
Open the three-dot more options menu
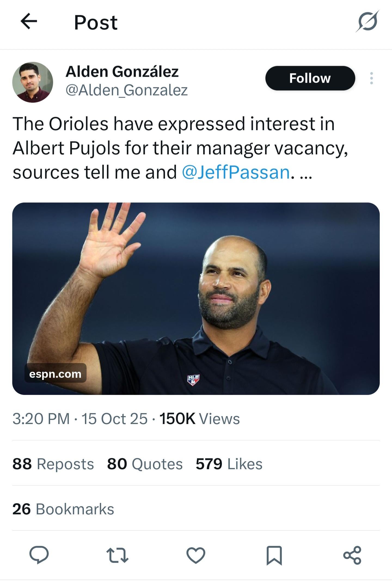click(x=371, y=78)
